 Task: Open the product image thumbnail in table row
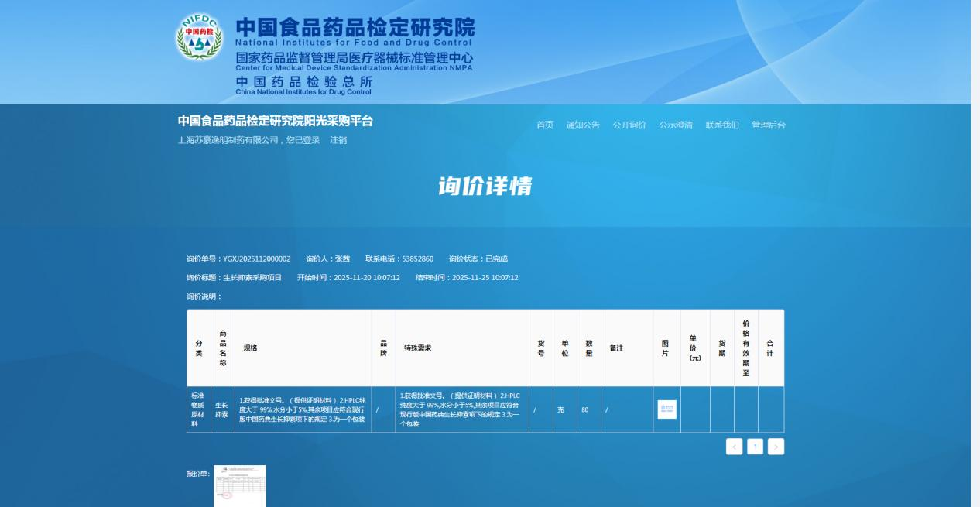[666, 409]
